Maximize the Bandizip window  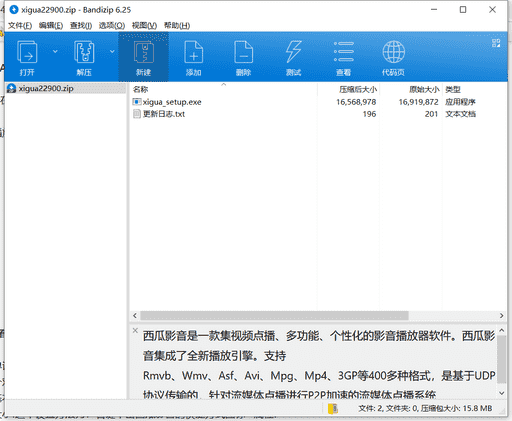(x=463, y=10)
